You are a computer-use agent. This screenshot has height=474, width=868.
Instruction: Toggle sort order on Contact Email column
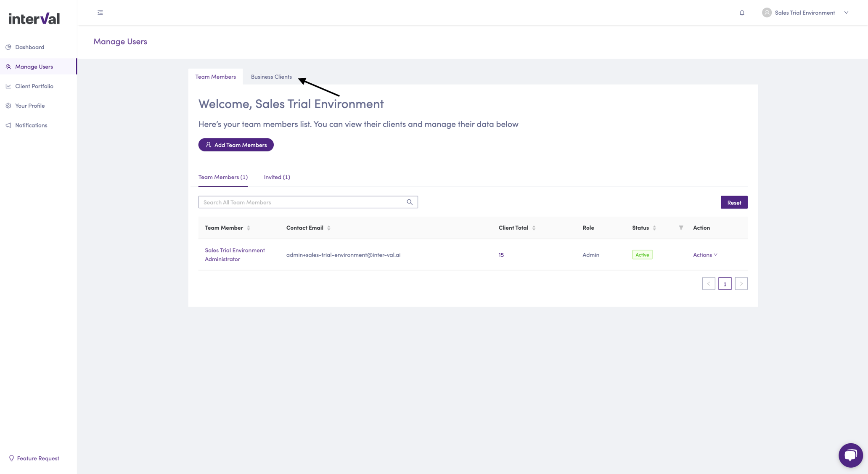pyautogui.click(x=328, y=228)
